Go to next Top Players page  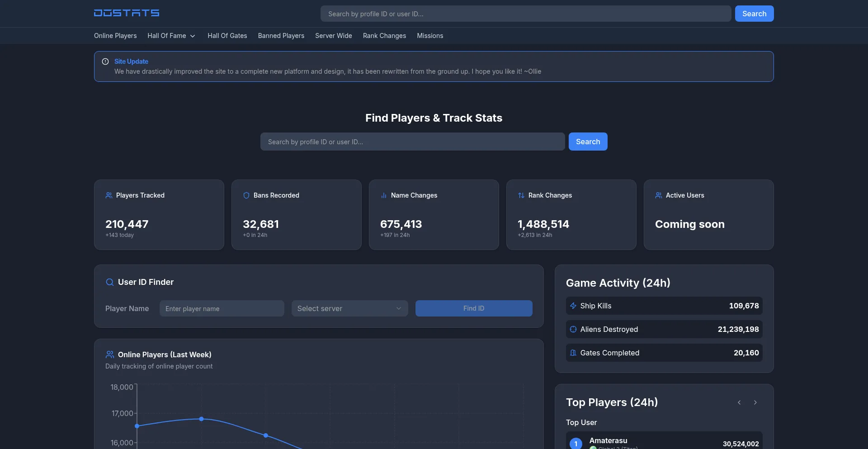(x=755, y=402)
